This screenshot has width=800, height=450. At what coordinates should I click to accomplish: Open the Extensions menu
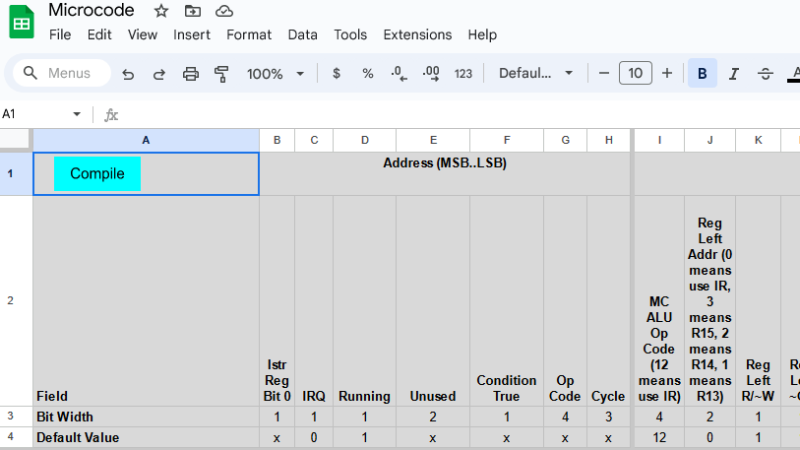417,34
